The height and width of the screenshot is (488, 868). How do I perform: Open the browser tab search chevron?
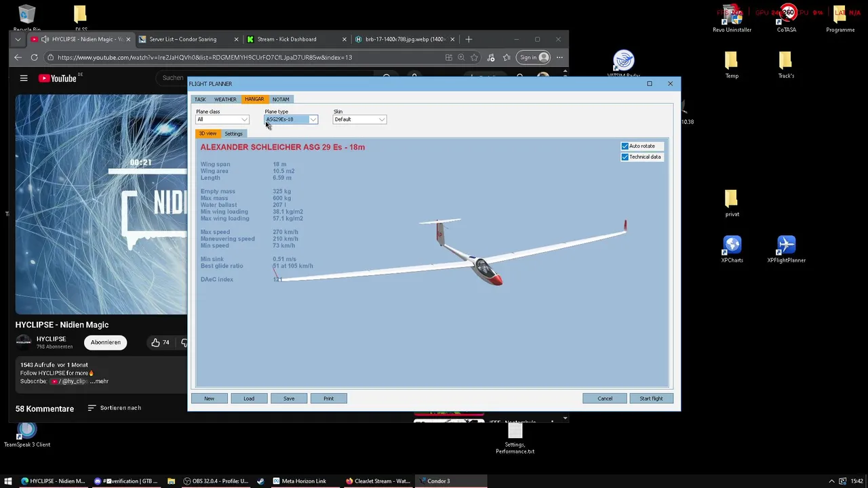[18, 39]
